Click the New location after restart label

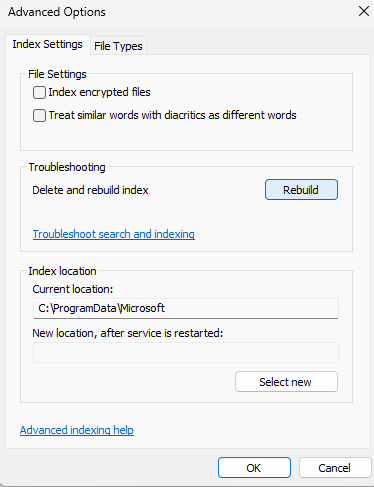[128, 333]
